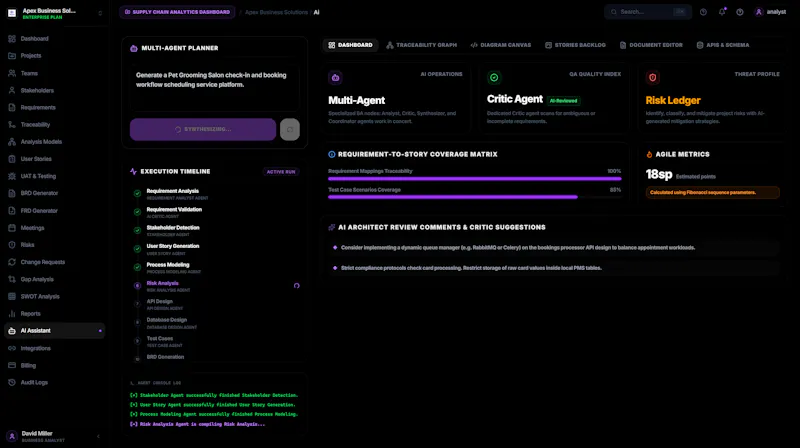The width and height of the screenshot is (800, 448).
Task: Click the AI-Reviewed badge
Action: (x=563, y=101)
